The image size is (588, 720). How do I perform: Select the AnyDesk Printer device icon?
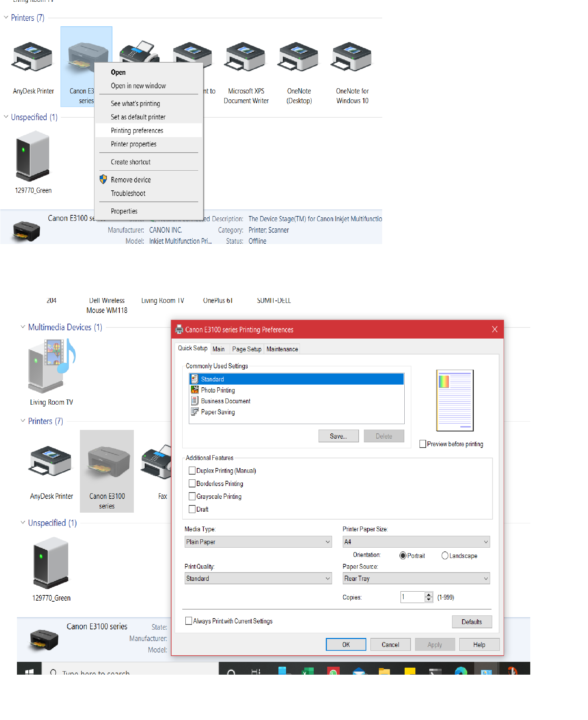tap(33, 57)
